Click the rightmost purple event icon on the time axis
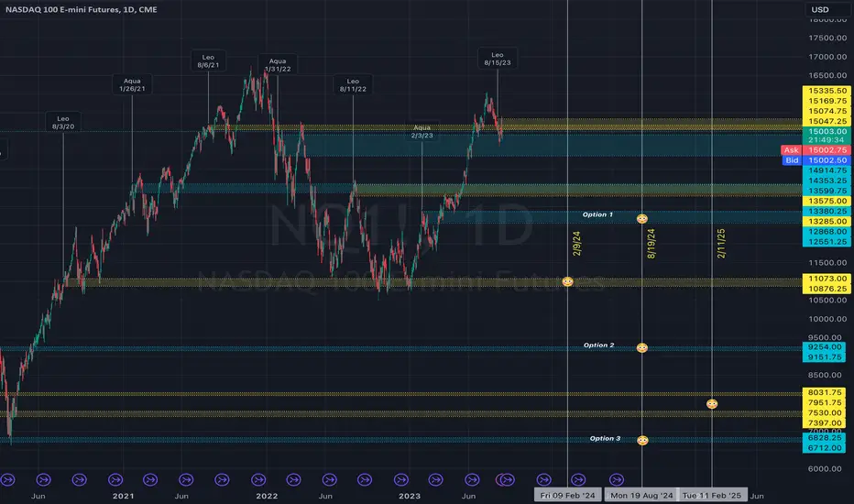 click(x=616, y=479)
